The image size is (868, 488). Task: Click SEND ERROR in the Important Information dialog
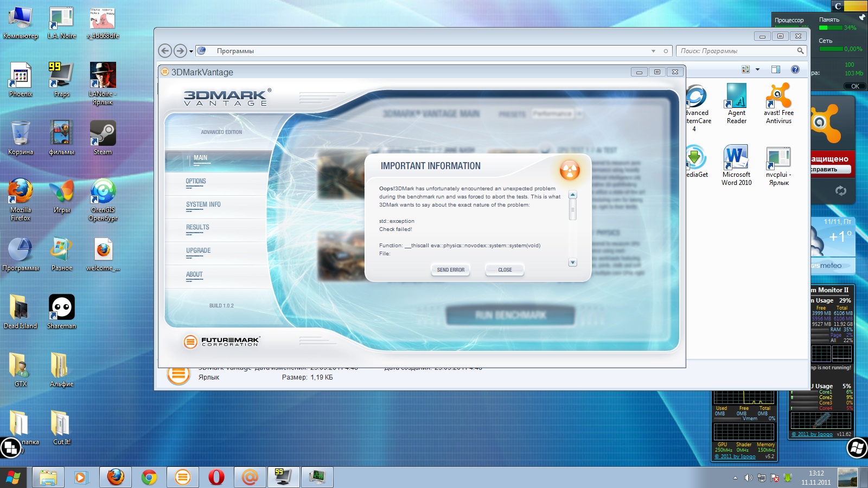451,269
